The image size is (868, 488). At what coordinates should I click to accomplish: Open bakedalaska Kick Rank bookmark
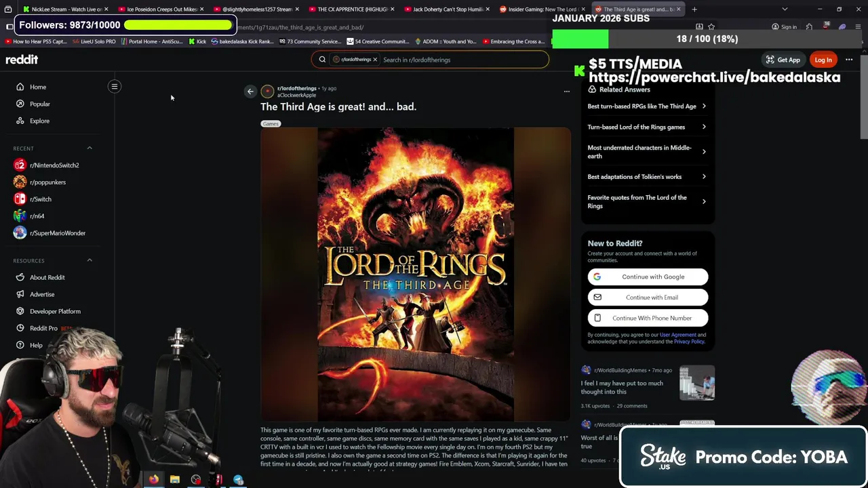[x=242, y=41]
